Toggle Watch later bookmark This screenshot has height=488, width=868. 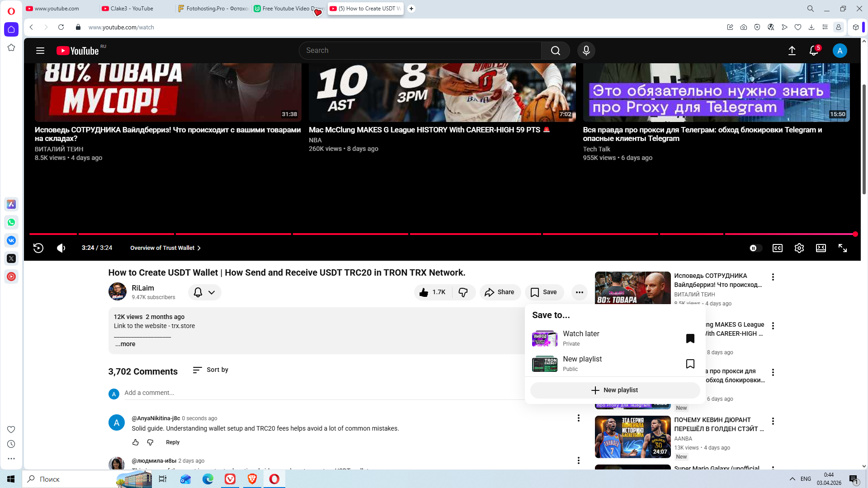[x=690, y=338]
